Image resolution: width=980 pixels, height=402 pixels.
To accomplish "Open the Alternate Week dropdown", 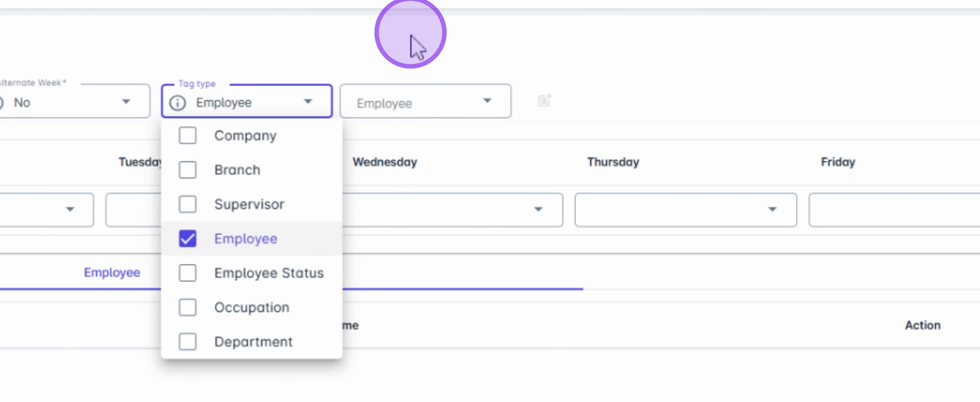I will (x=125, y=102).
